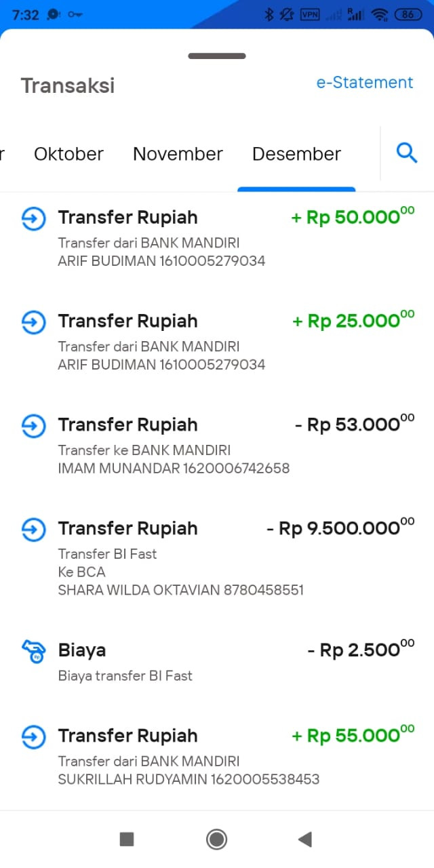The width and height of the screenshot is (434, 868).
Task: Collapse sheet using the top drag handle
Action: (217, 56)
